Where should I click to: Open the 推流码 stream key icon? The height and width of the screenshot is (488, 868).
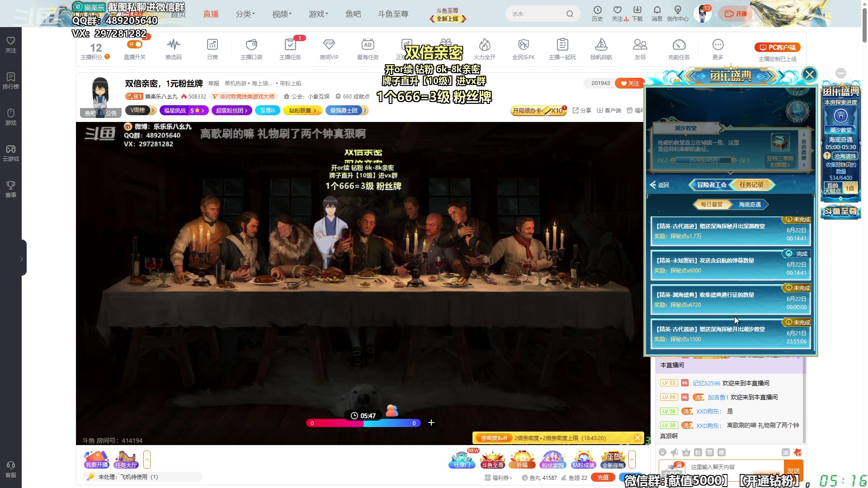tap(174, 49)
